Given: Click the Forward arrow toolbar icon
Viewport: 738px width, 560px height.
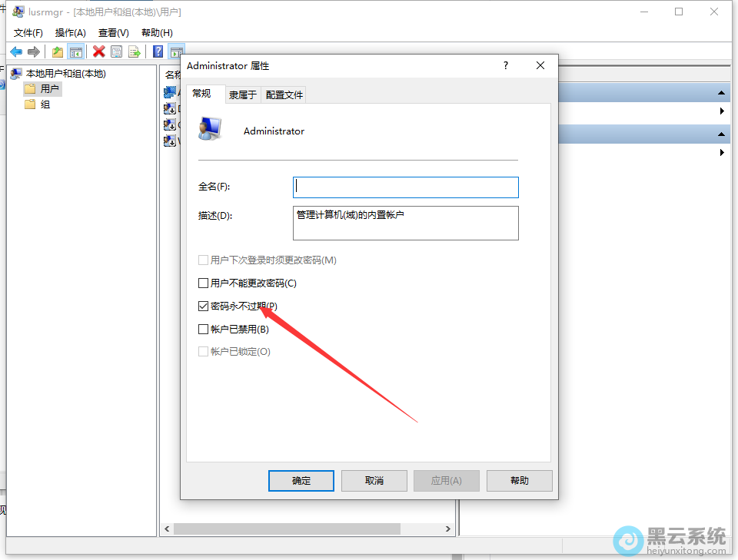Looking at the screenshot, I should [x=33, y=51].
